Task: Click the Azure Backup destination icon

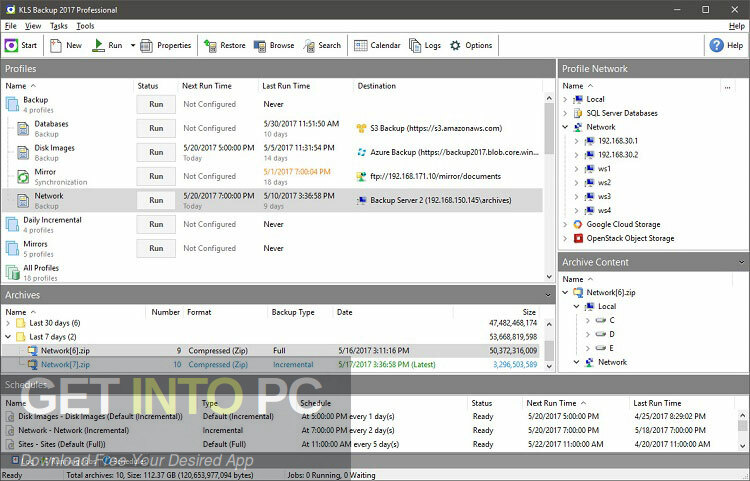Action: [362, 152]
